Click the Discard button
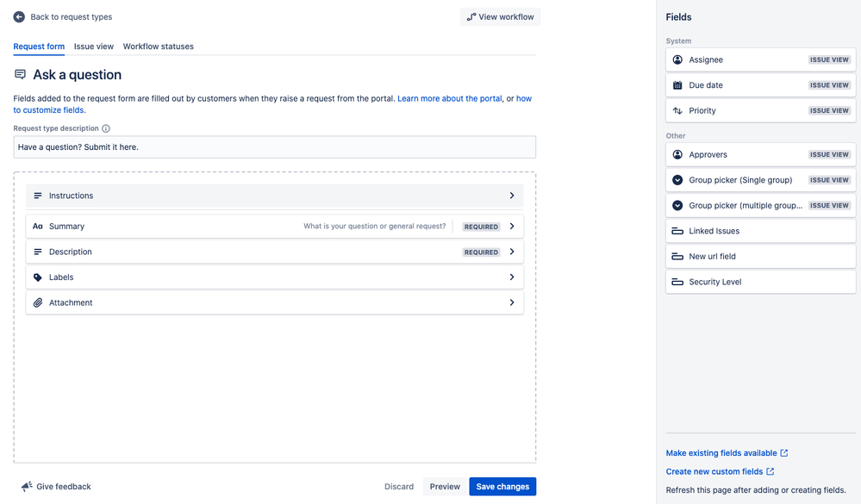The width and height of the screenshot is (861, 504). coord(399,487)
